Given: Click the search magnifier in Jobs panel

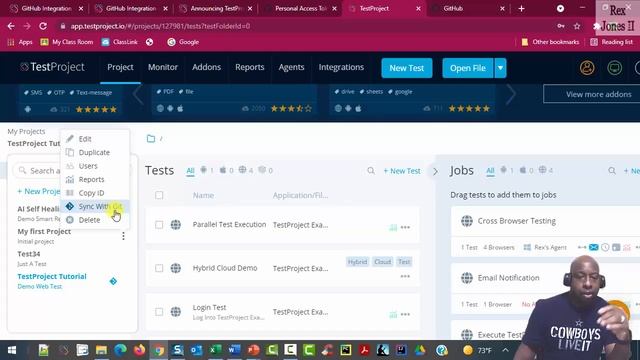Looking at the screenshot, I should point(611,171).
